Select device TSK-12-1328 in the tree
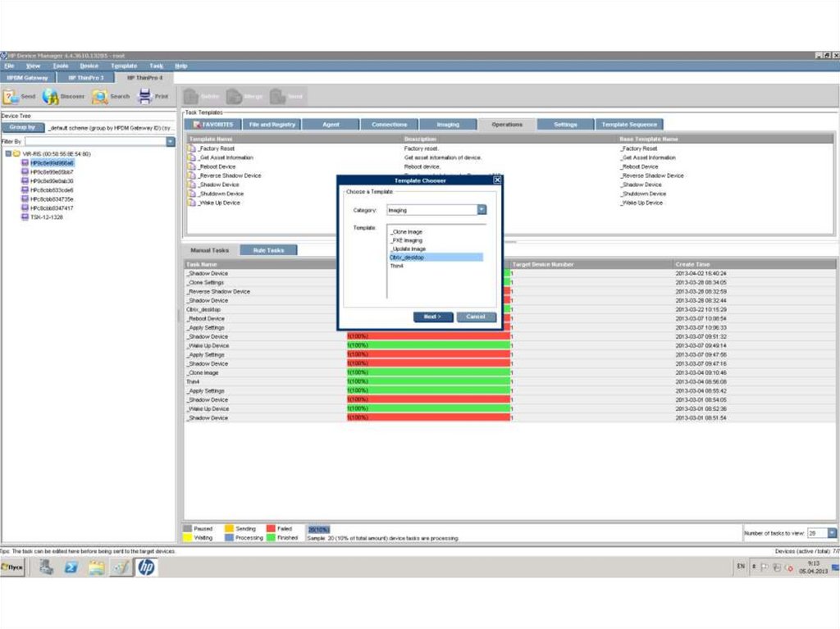 tap(46, 217)
